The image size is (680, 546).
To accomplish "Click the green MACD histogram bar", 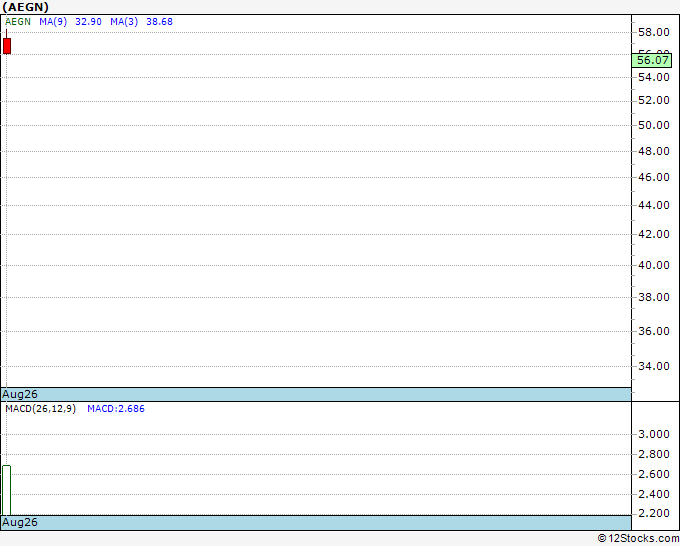I will click(x=7, y=490).
